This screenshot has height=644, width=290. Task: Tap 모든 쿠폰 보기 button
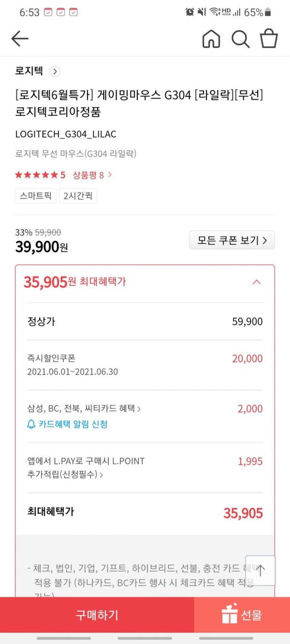pyautogui.click(x=232, y=240)
